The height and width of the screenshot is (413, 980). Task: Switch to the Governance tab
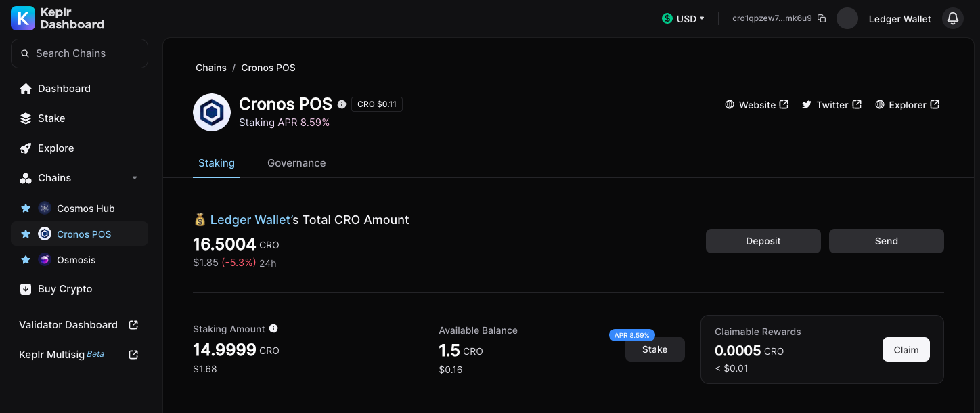pyautogui.click(x=296, y=163)
